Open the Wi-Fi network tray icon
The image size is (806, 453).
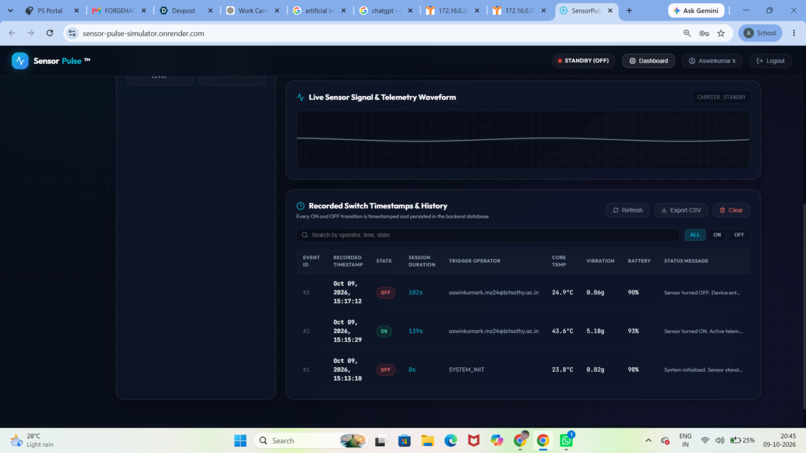(705, 441)
